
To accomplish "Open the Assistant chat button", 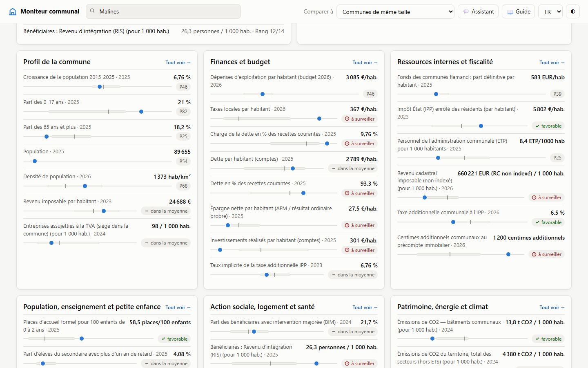I will point(478,11).
